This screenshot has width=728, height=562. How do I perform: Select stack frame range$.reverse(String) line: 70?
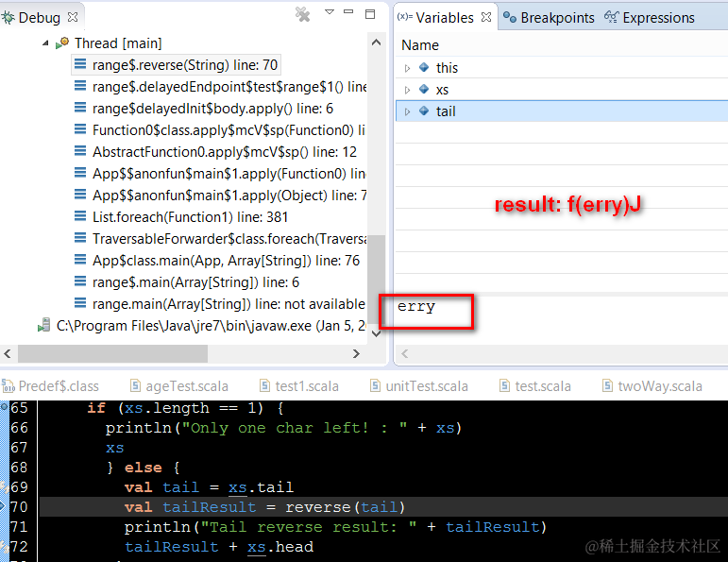point(185,65)
